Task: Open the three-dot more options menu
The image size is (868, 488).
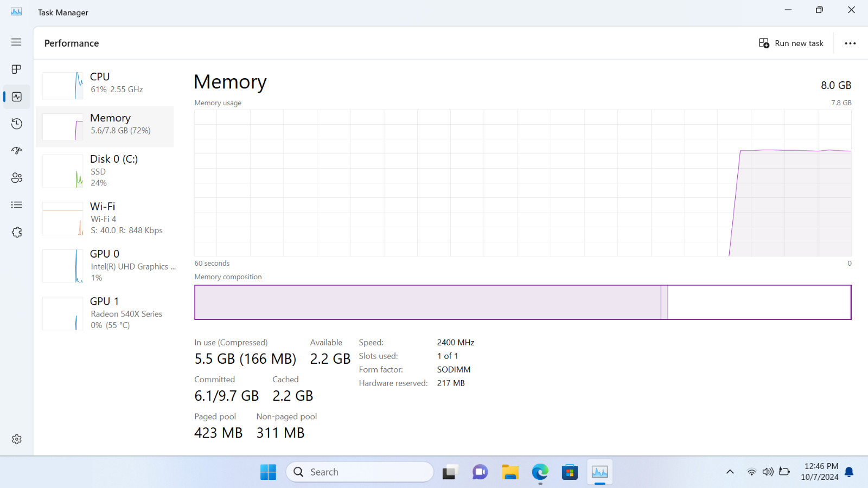Action: [x=850, y=43]
